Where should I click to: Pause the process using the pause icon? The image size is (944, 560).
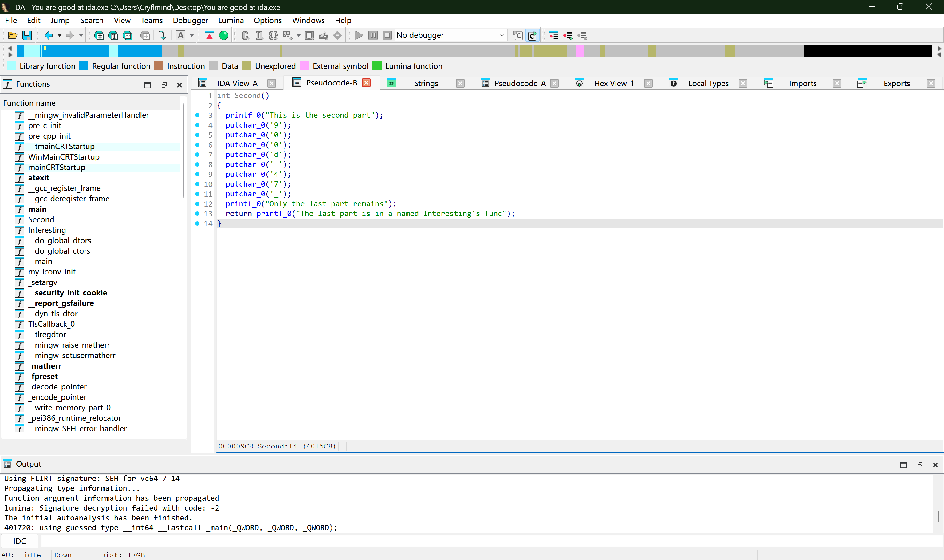point(373,35)
